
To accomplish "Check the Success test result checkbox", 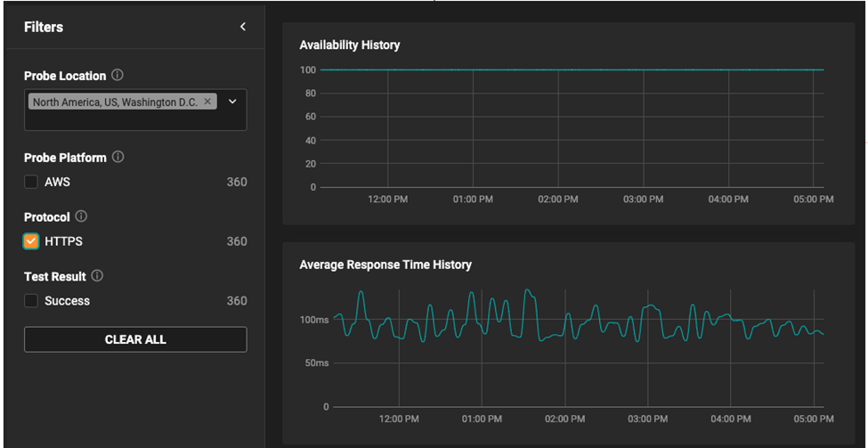I will (x=31, y=301).
